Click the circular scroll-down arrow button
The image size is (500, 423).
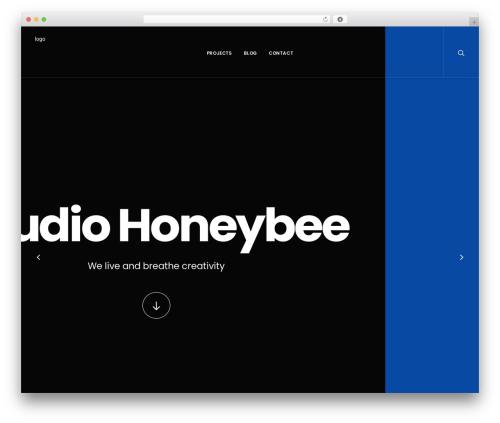[x=156, y=305]
